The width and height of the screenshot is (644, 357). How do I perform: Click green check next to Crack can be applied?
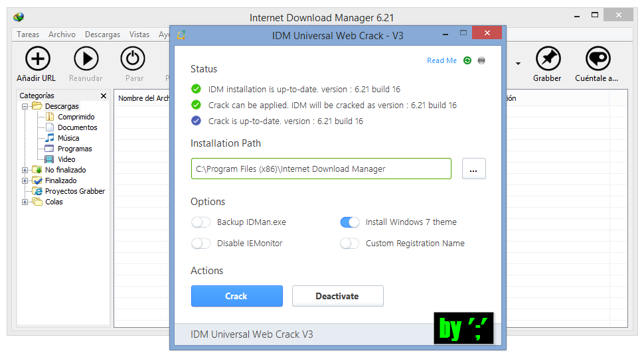tap(197, 105)
